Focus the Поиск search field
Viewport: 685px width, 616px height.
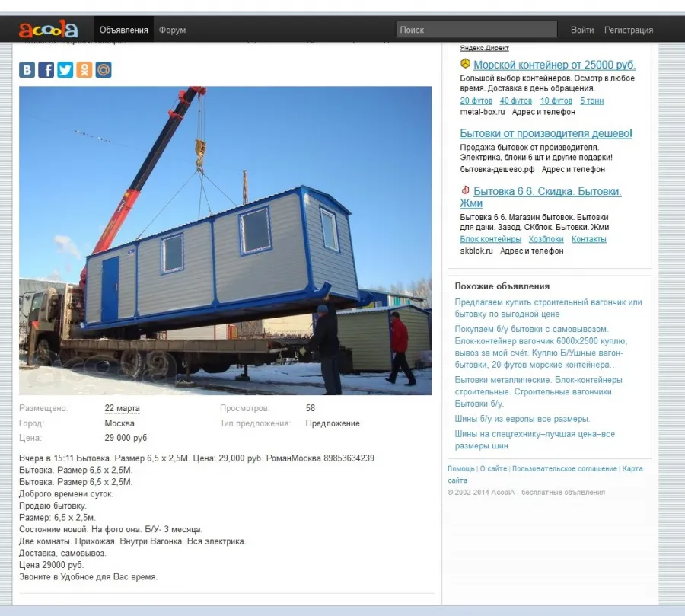(476, 30)
